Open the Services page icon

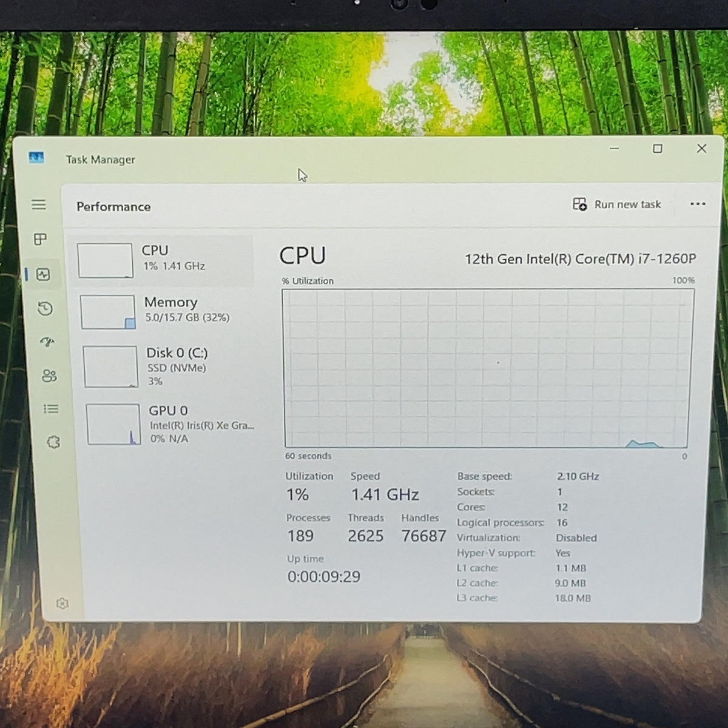53,442
